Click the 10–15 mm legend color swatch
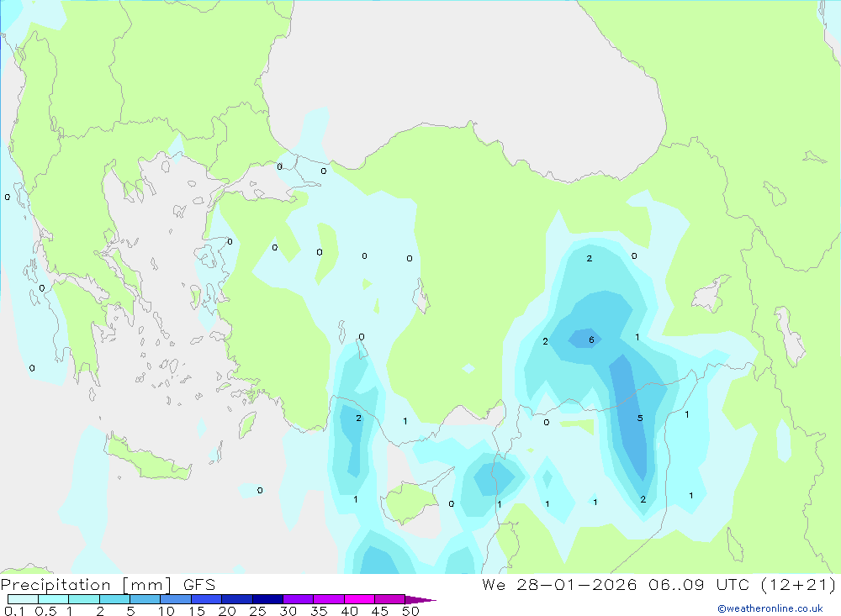This screenshot has width=841, height=616. pos(176,599)
